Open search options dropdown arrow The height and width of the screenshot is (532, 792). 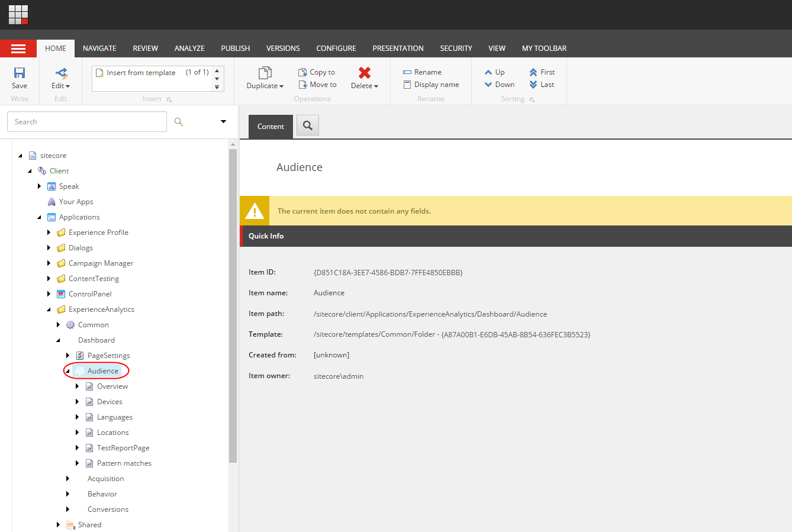coord(223,122)
